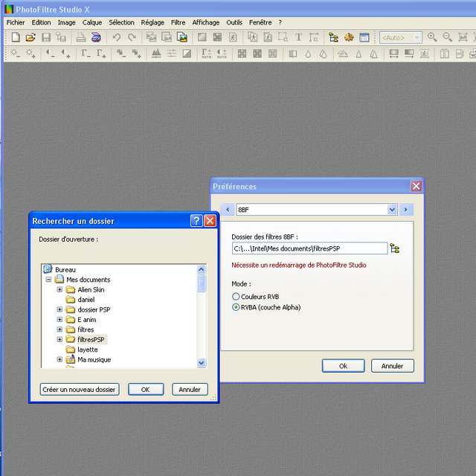Open the Calque menu
Screen dimensions: 476x476
pyautogui.click(x=92, y=22)
